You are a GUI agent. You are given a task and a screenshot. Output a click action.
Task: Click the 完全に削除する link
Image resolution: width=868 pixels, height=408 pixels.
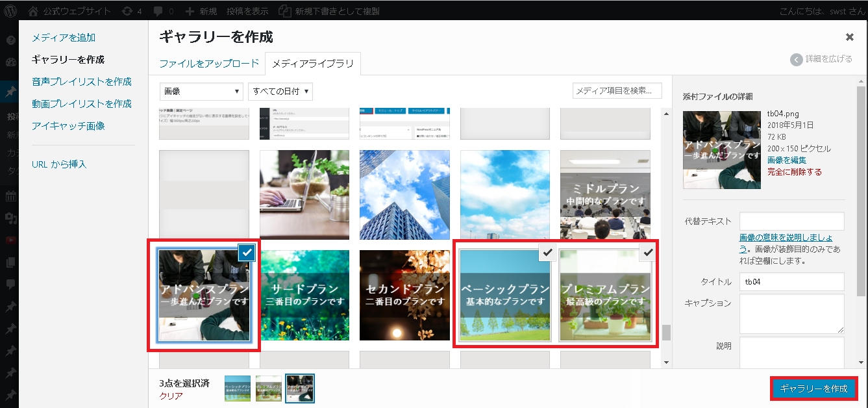(795, 172)
